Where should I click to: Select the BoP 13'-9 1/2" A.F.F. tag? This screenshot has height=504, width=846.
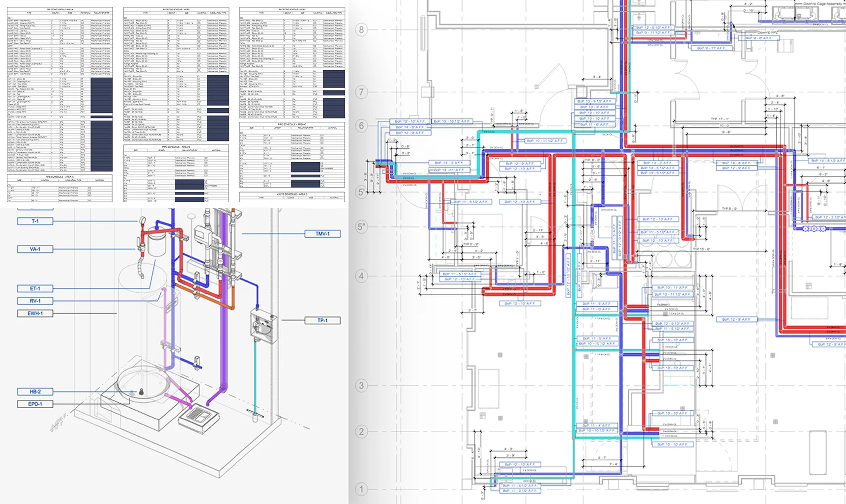(x=595, y=101)
